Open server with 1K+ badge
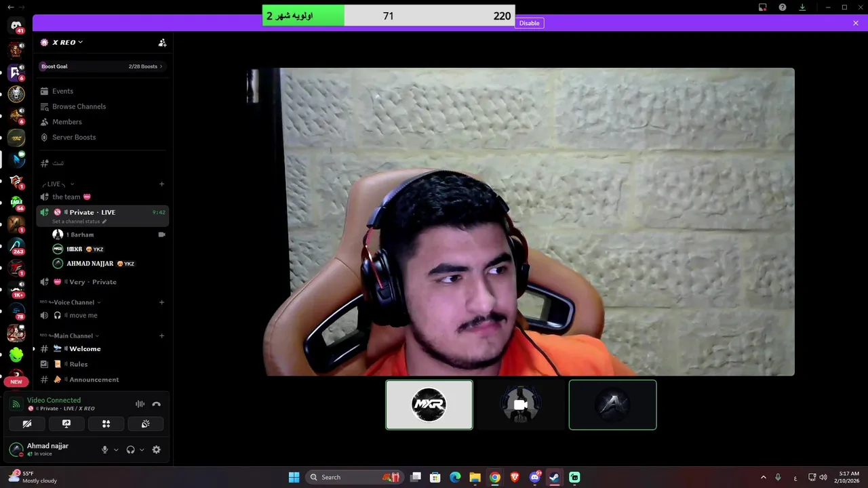Viewport: 868px width, 488px height. point(16,289)
